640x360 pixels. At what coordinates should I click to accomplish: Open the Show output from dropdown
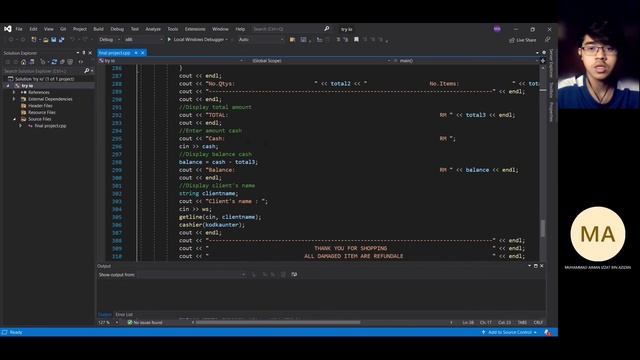tap(191, 275)
